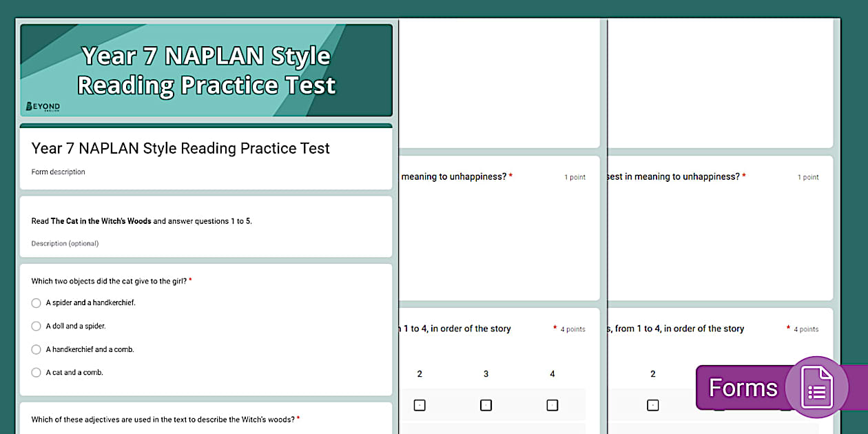Click the column header "3" in the grid
Screen dimensions: 868x434
tap(486, 373)
